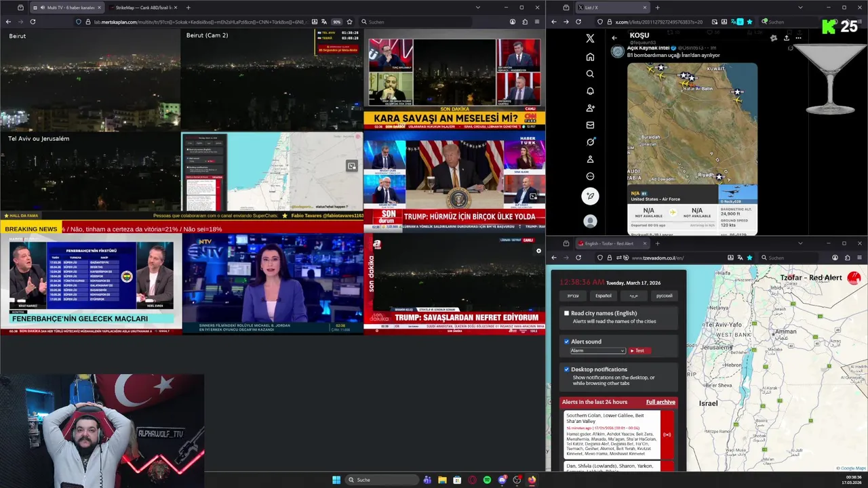
Task: Open the Explore search icon in X sidebar
Action: pos(590,74)
